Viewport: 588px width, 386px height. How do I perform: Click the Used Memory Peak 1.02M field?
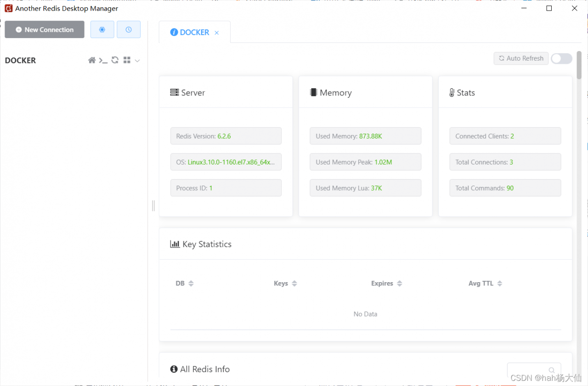(366, 162)
